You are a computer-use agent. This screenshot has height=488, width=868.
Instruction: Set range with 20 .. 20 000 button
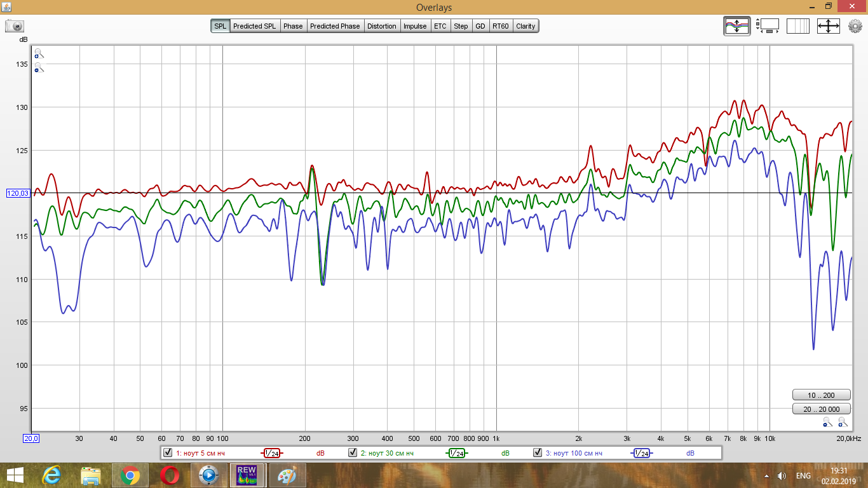click(821, 409)
